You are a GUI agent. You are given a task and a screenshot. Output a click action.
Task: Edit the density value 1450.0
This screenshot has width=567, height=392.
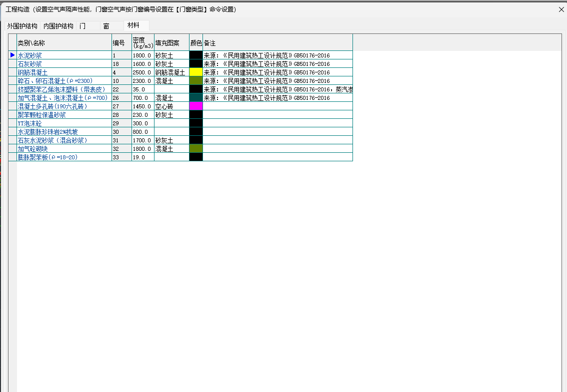142,106
